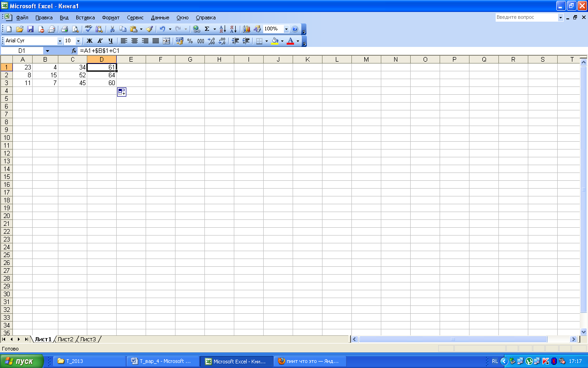Open Print Preview icon
Image resolution: width=588 pixels, height=368 pixels.
(75, 29)
